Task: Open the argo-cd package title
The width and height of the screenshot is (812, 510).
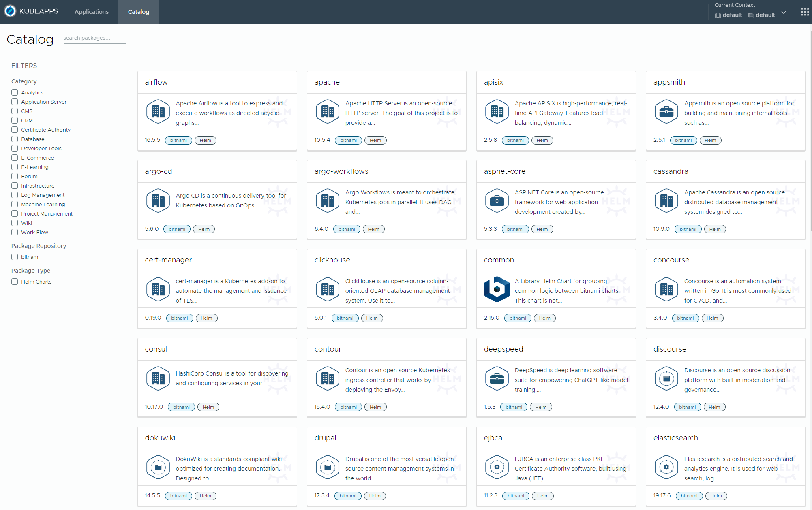Action: (159, 171)
